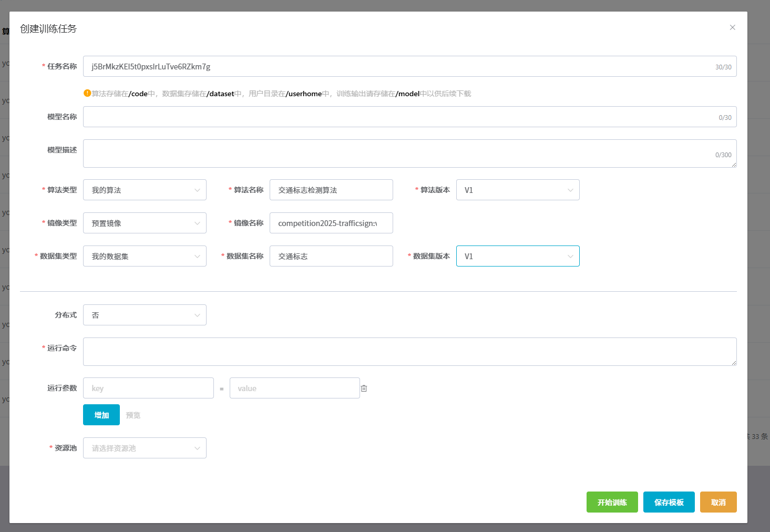Click the 开始训练 button
The image size is (770, 532).
point(612,503)
